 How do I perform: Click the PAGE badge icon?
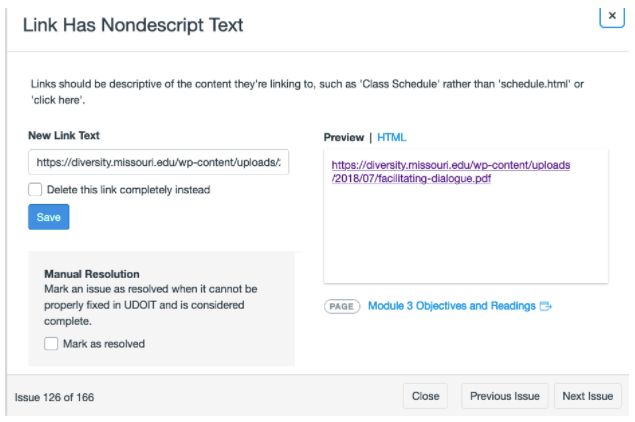pyautogui.click(x=342, y=306)
